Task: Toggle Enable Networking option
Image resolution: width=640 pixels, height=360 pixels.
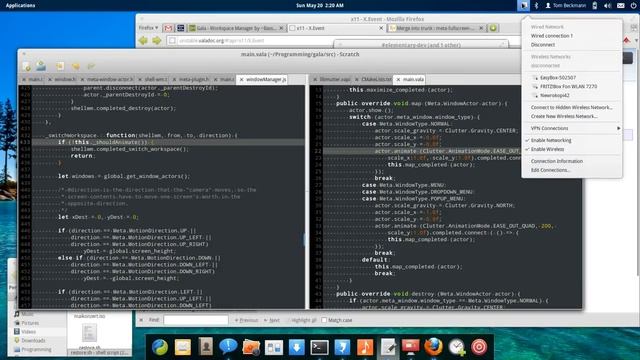Action: (x=551, y=140)
